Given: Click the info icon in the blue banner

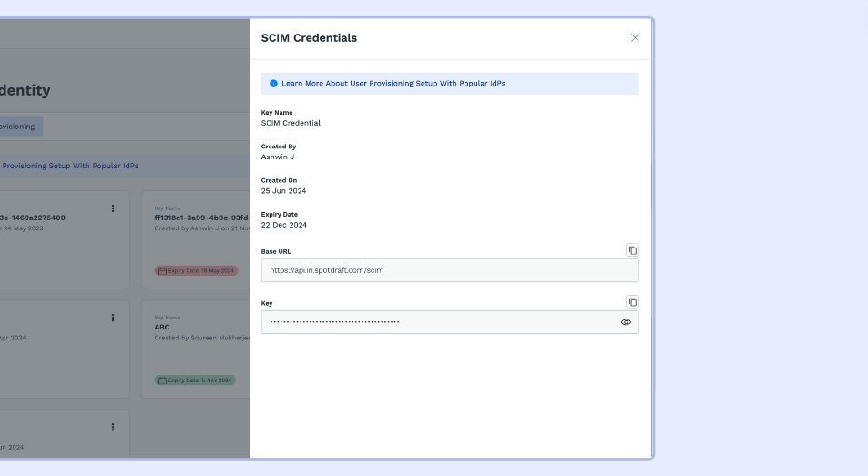Looking at the screenshot, I should tap(273, 84).
